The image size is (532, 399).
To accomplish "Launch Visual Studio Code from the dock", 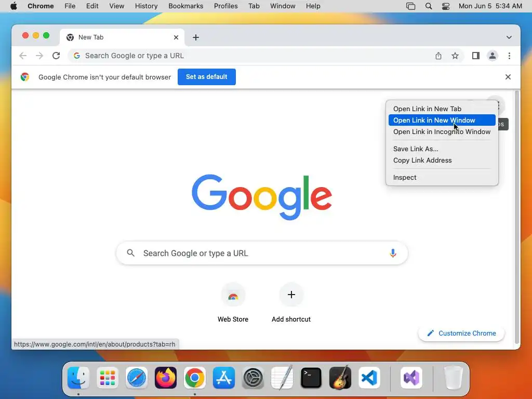I will click(369, 378).
